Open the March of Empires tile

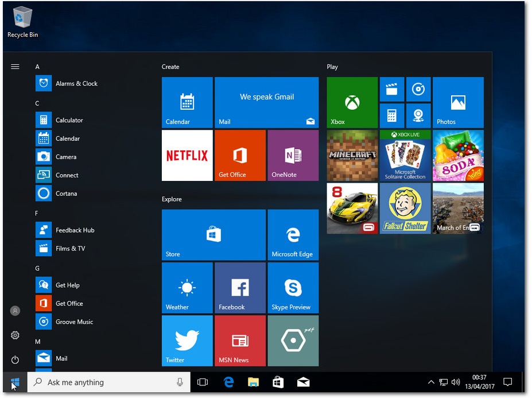458,208
